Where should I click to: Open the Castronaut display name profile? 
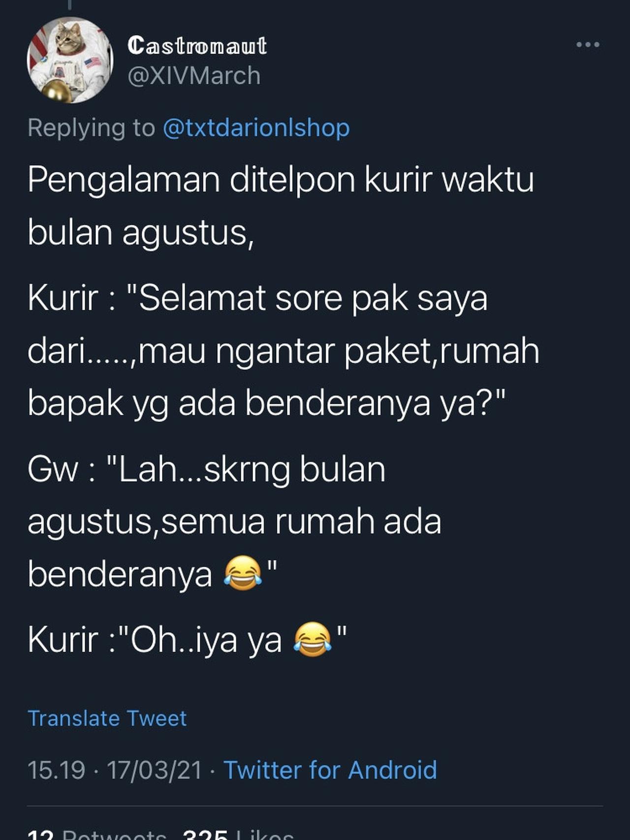(x=197, y=45)
